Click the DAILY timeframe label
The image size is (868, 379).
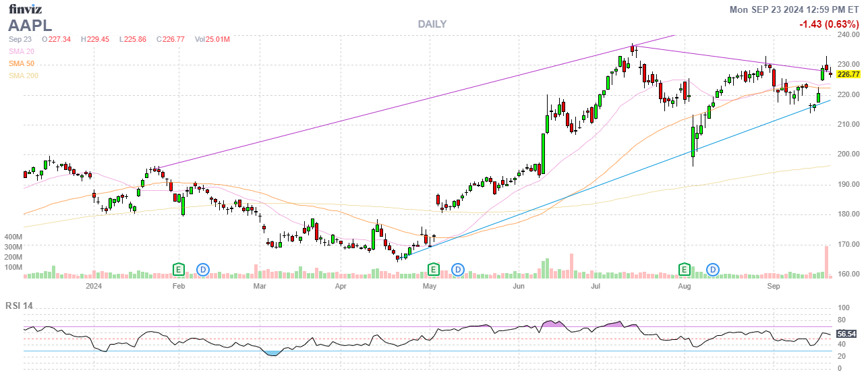(432, 24)
